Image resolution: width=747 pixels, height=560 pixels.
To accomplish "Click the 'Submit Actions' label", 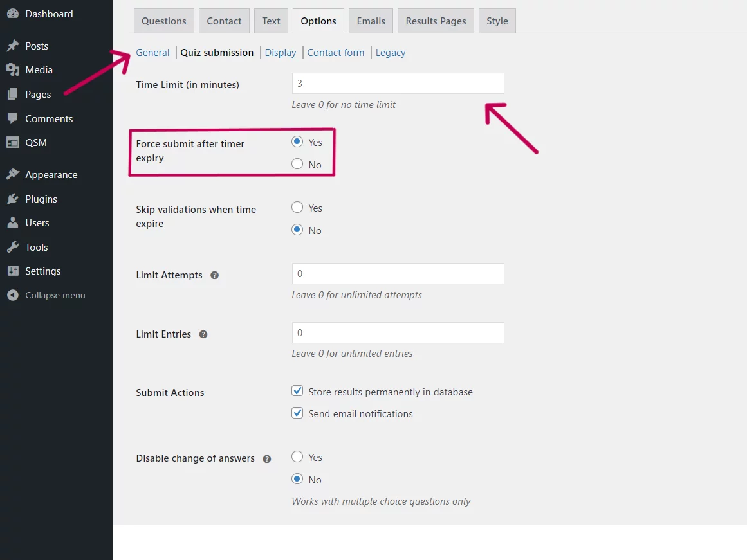I will pyautogui.click(x=170, y=392).
